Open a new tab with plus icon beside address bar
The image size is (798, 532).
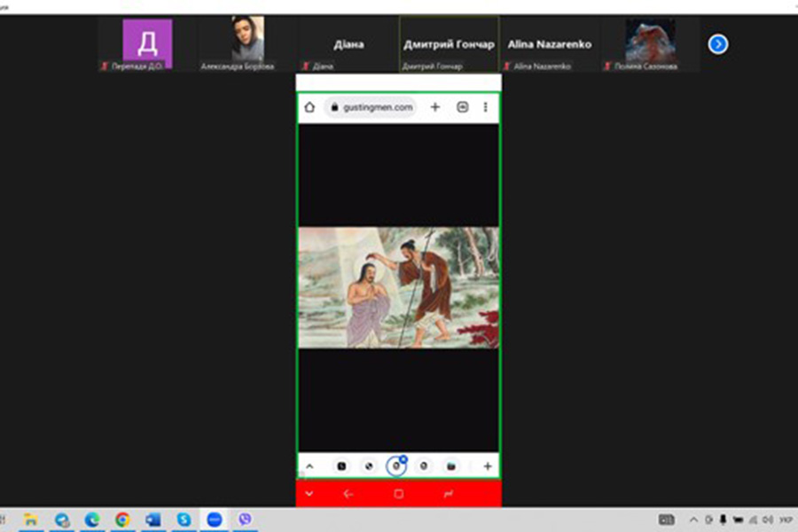(x=434, y=107)
